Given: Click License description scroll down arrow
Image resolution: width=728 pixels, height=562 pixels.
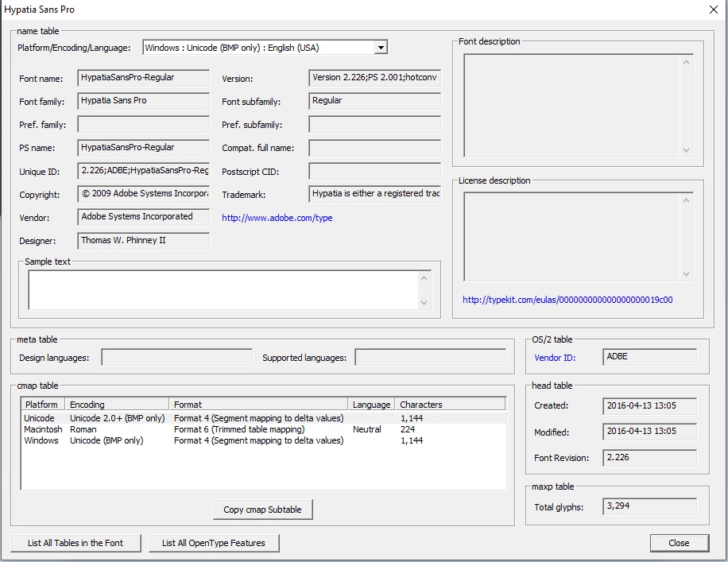Looking at the screenshot, I should 686,274.
